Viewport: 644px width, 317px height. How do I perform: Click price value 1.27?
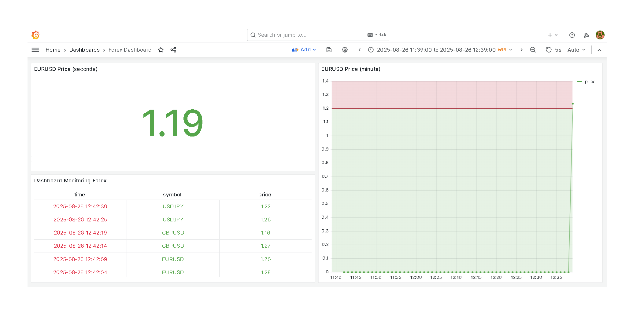tap(266, 246)
